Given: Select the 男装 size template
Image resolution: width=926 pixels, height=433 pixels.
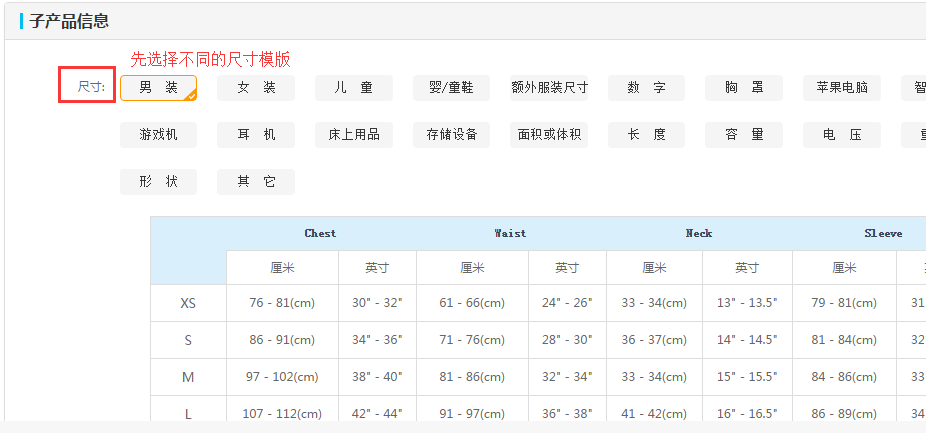Looking at the screenshot, I should (x=158, y=88).
